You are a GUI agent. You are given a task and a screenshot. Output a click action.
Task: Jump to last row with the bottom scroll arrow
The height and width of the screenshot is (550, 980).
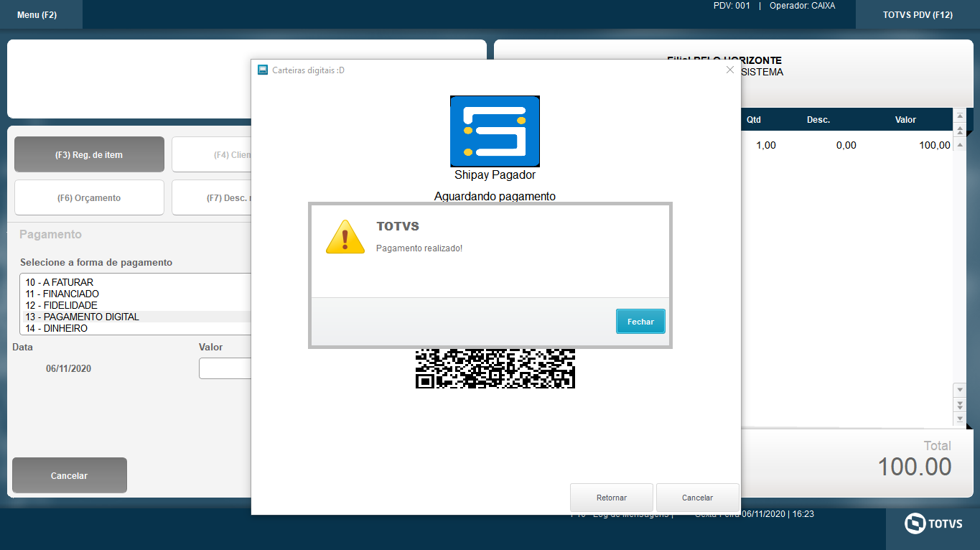tap(960, 418)
